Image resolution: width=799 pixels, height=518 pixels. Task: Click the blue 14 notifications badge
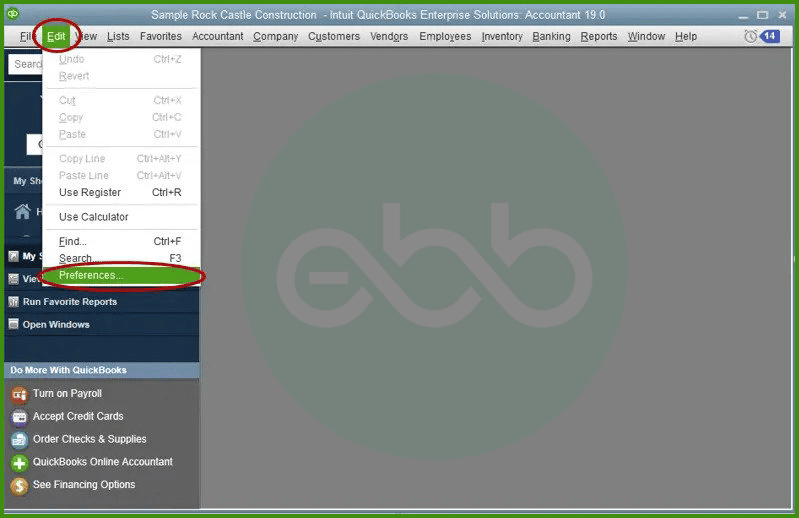point(770,36)
